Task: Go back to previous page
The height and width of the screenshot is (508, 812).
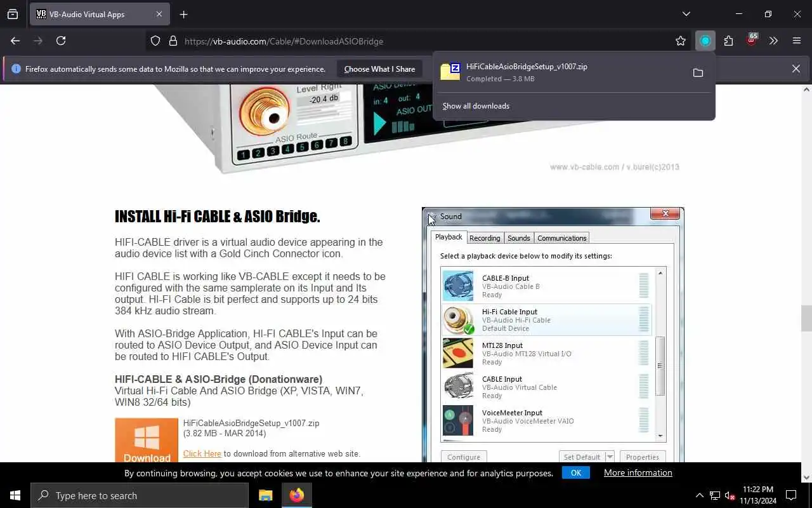Action: [15, 41]
